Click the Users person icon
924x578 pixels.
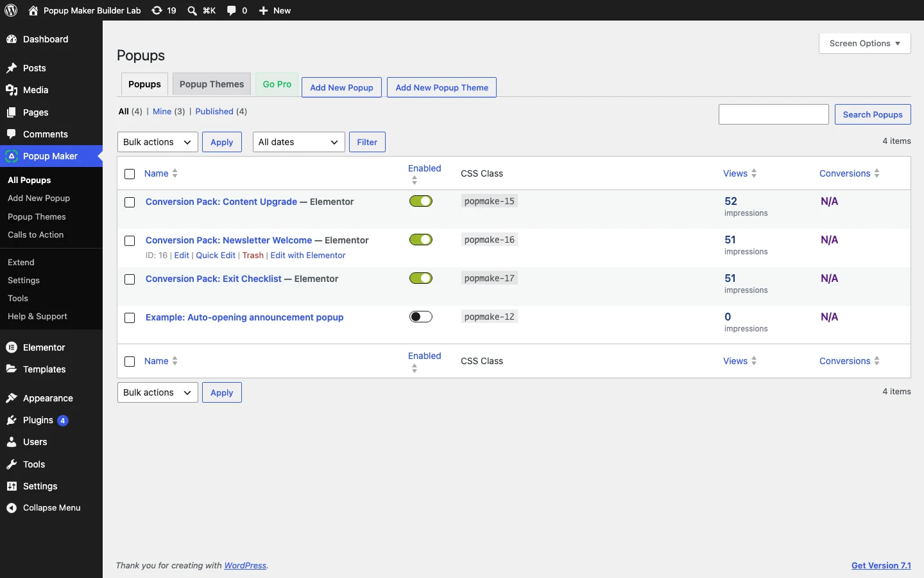(12, 442)
